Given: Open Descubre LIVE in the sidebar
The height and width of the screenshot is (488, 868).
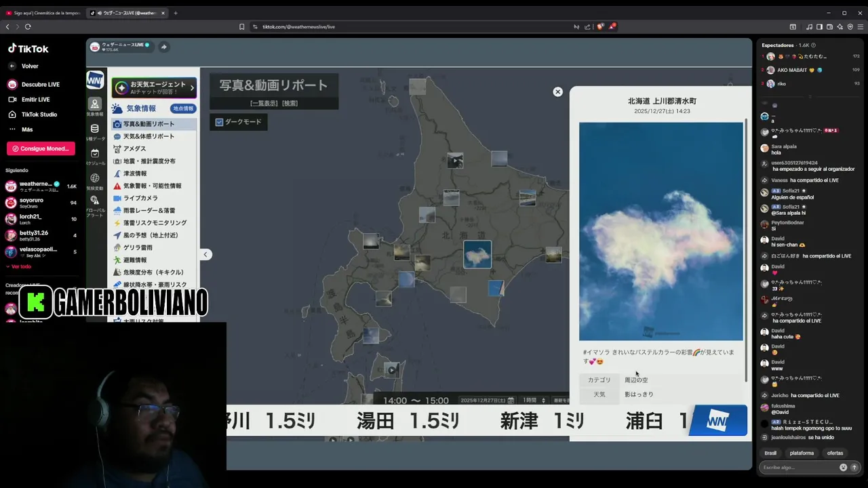Looking at the screenshot, I should [34, 85].
